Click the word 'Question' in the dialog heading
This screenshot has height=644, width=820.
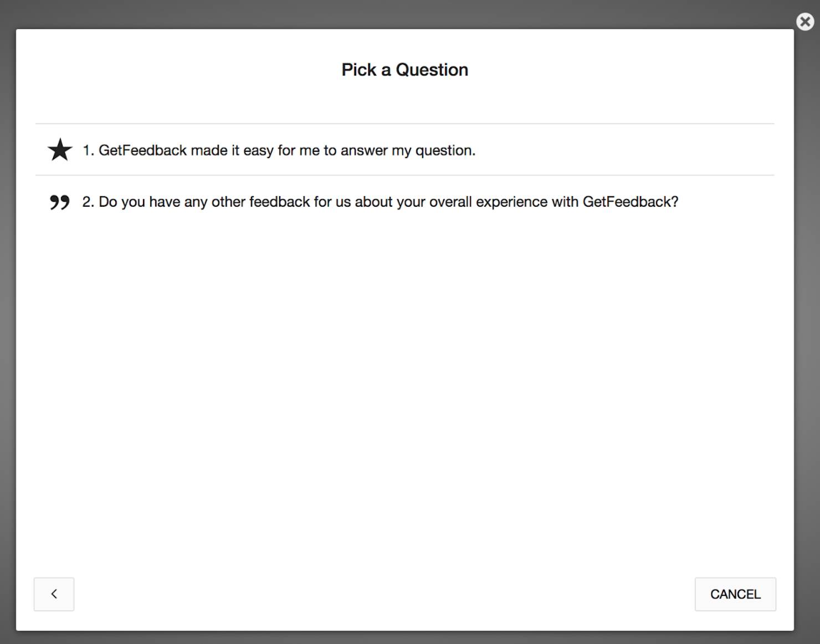(432, 70)
